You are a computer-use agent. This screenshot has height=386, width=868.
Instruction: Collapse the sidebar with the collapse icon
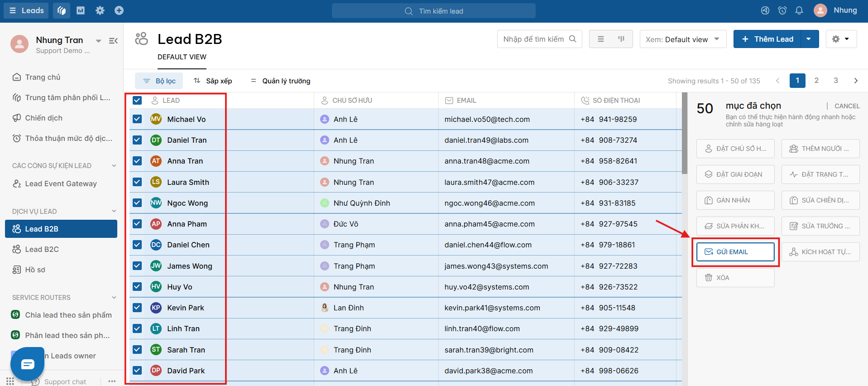click(x=113, y=41)
